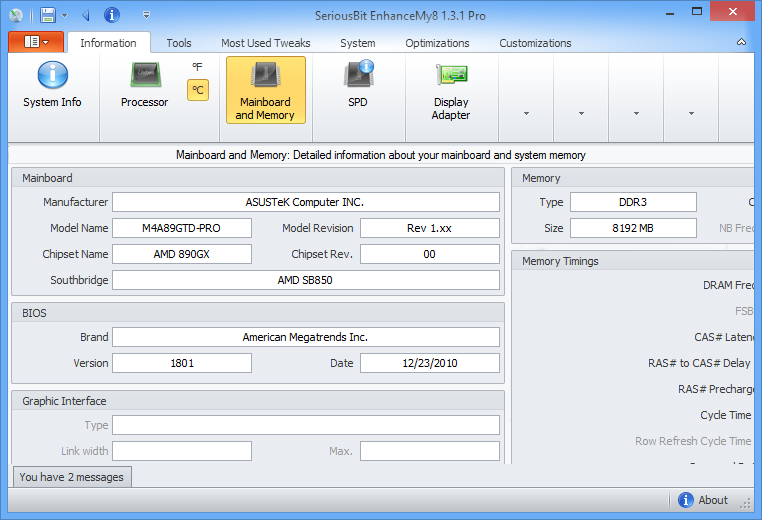Click the application logo icon in title bar

coord(16,16)
